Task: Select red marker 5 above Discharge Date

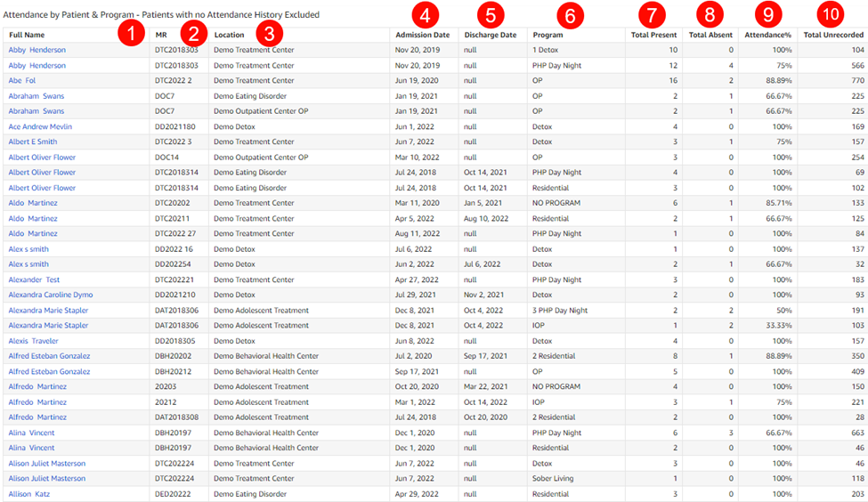Action: click(x=490, y=14)
